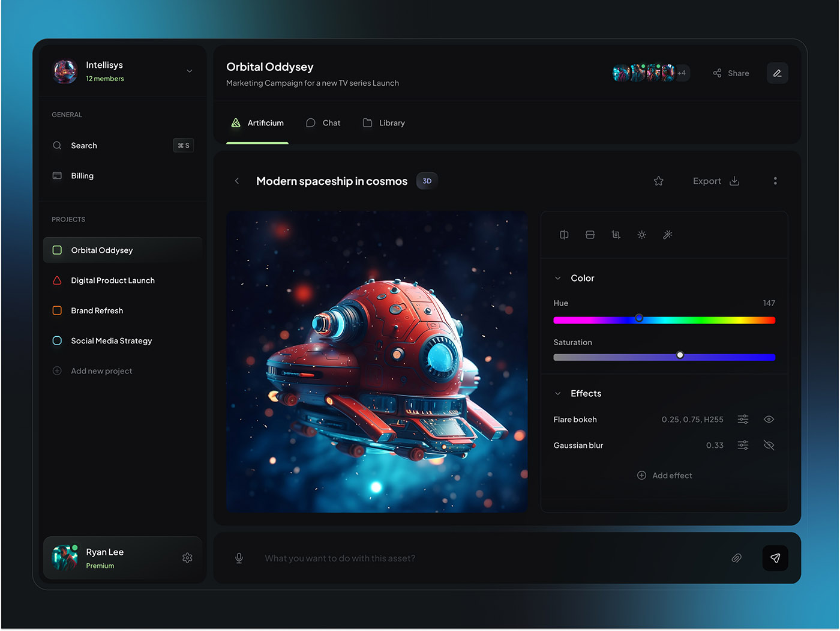Image resolution: width=840 pixels, height=631 pixels.
Task: Click the asset prompt input field
Action: (480, 558)
